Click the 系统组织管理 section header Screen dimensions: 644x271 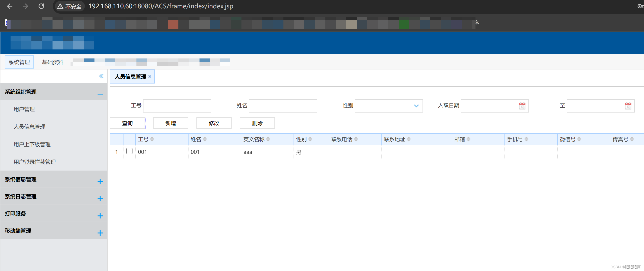(54, 92)
